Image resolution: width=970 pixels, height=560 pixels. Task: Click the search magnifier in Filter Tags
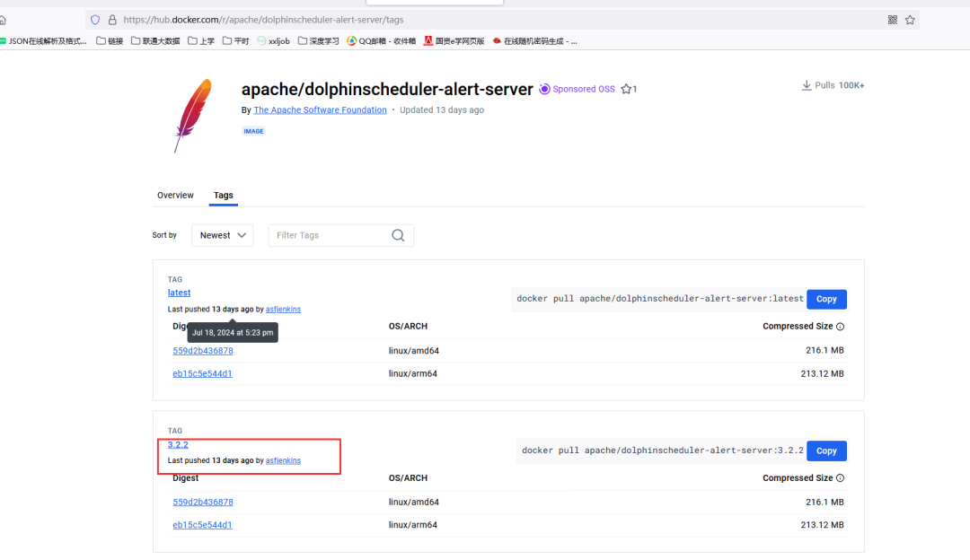coord(398,235)
